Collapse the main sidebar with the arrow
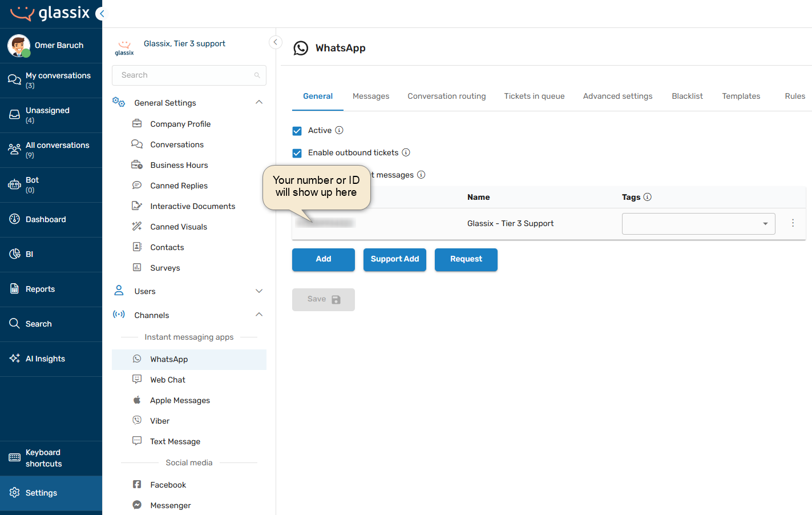This screenshot has width=812, height=515. tap(100, 14)
